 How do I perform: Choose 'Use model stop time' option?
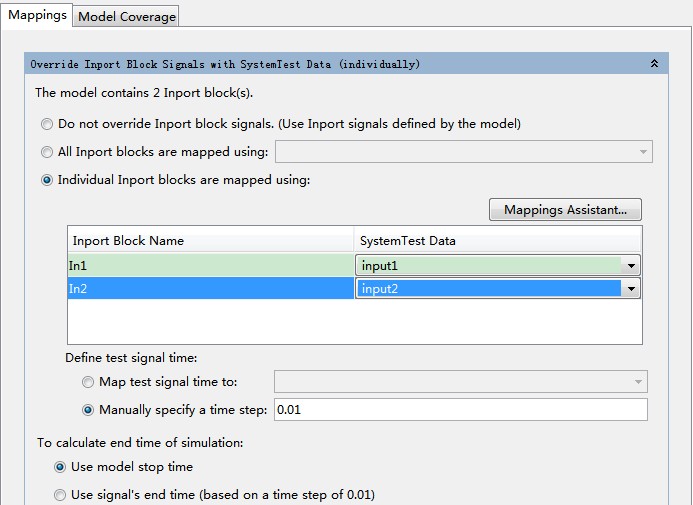point(61,467)
